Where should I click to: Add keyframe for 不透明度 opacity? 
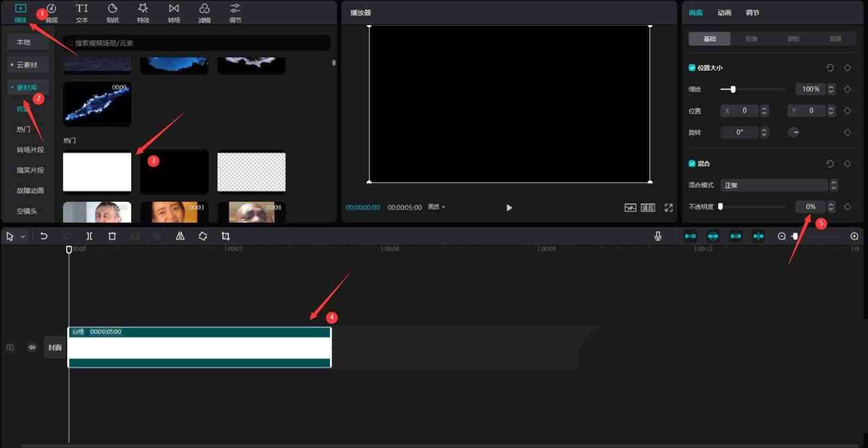[847, 206]
